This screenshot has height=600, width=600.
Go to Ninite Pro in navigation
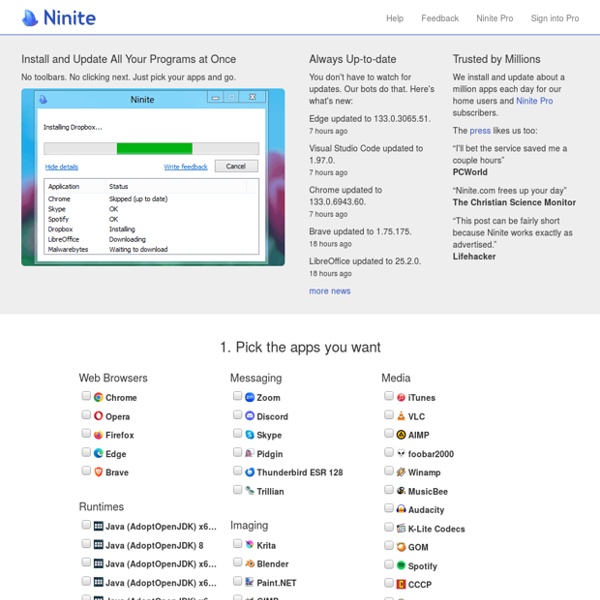tap(496, 18)
